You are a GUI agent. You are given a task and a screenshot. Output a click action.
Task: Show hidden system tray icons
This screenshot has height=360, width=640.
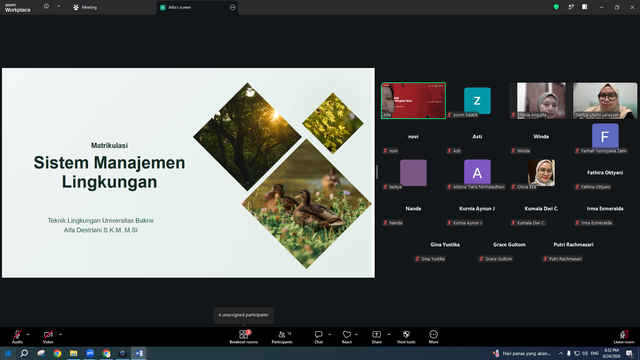click(x=561, y=353)
